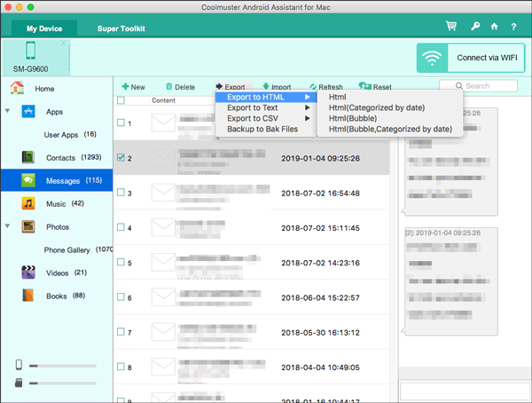The width and height of the screenshot is (532, 403).
Task: Click the envelope icon of message 6
Action: [x=163, y=297]
